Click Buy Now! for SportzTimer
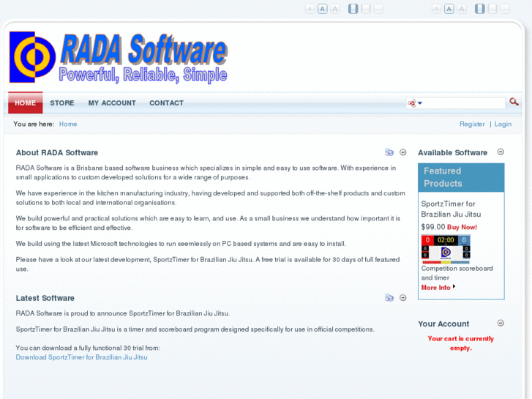The height and width of the screenshot is (399, 532). (x=462, y=227)
